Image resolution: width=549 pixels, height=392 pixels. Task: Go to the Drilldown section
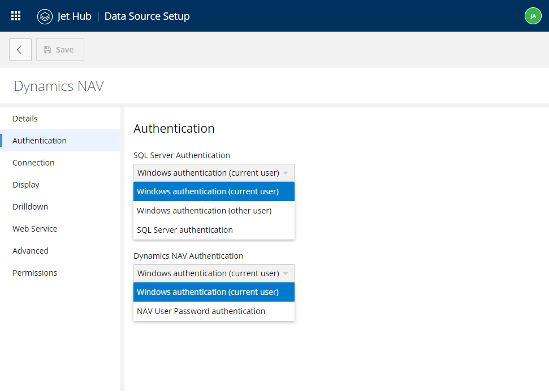tap(60, 207)
